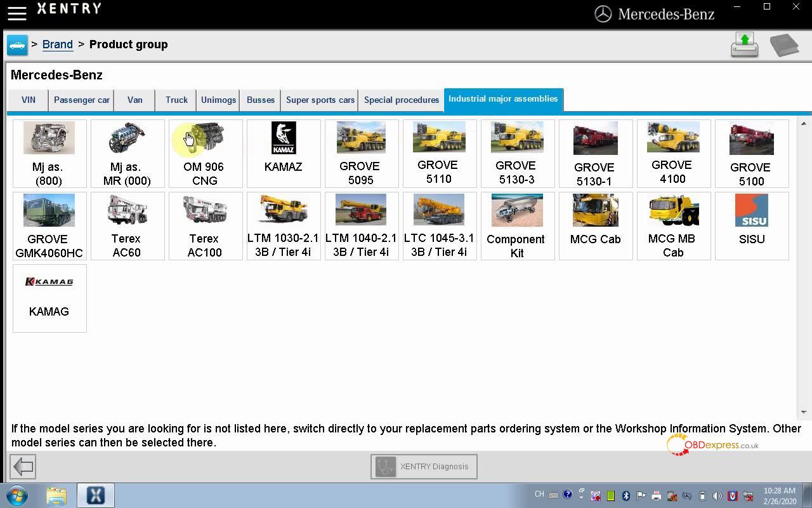Select LTM 1030-2.1 3B / Tier 4i tile
This screenshot has height=508, width=812.
[x=284, y=226]
